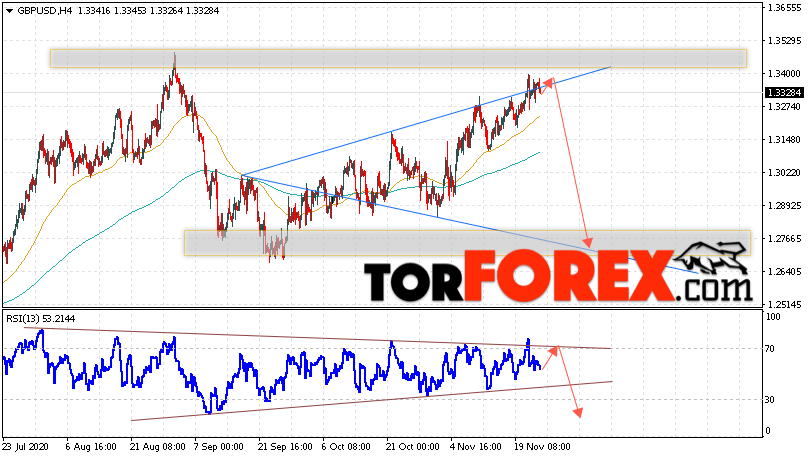The width and height of the screenshot is (808, 458).
Task: Click the 21 Aug 08:00 time label
Action: coord(157,447)
